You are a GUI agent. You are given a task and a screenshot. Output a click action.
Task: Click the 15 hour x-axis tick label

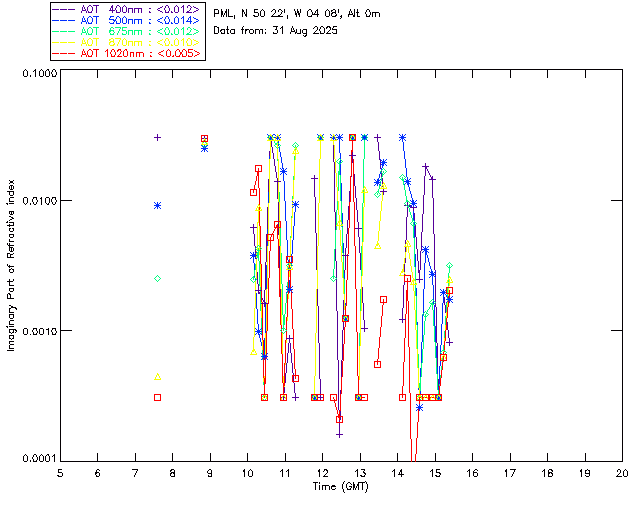point(435,473)
